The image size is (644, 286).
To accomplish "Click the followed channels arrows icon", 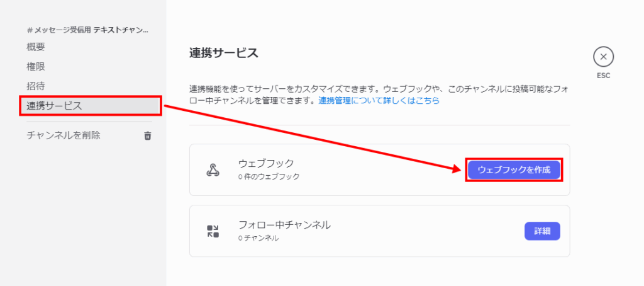I will tap(213, 231).
